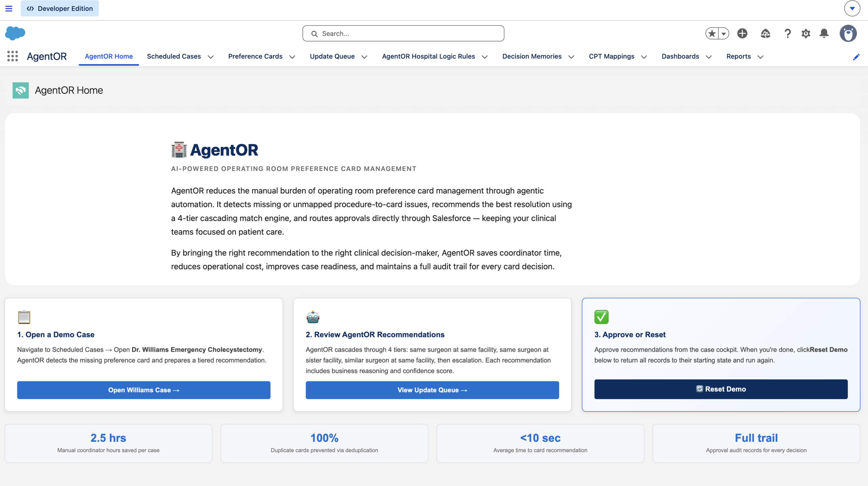Viewport: 868px width, 486px height.
Task: Click the hospital emoji beside AgentOR title
Action: click(x=179, y=150)
